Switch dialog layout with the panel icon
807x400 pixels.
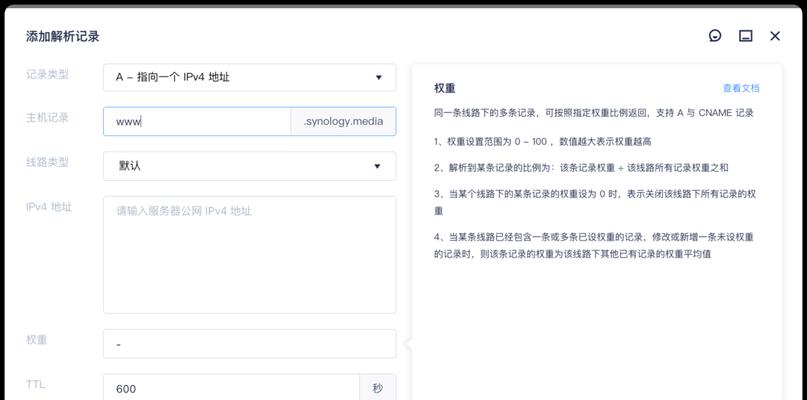tap(745, 36)
